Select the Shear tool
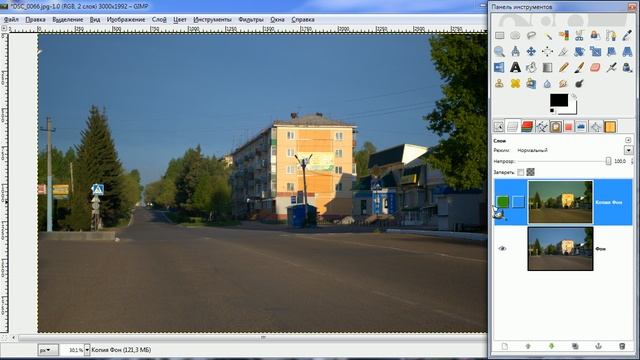The image size is (640, 360). (611, 51)
